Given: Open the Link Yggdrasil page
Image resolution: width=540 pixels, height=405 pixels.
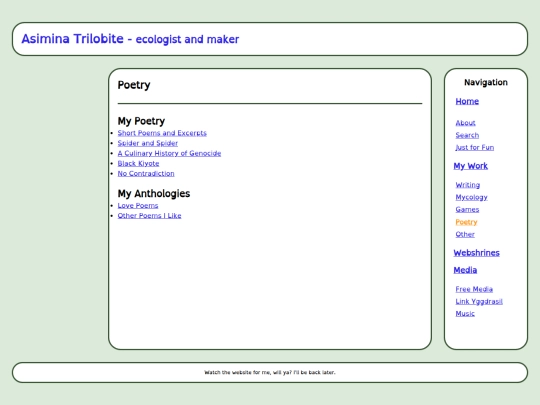Looking at the screenshot, I should [x=479, y=301].
